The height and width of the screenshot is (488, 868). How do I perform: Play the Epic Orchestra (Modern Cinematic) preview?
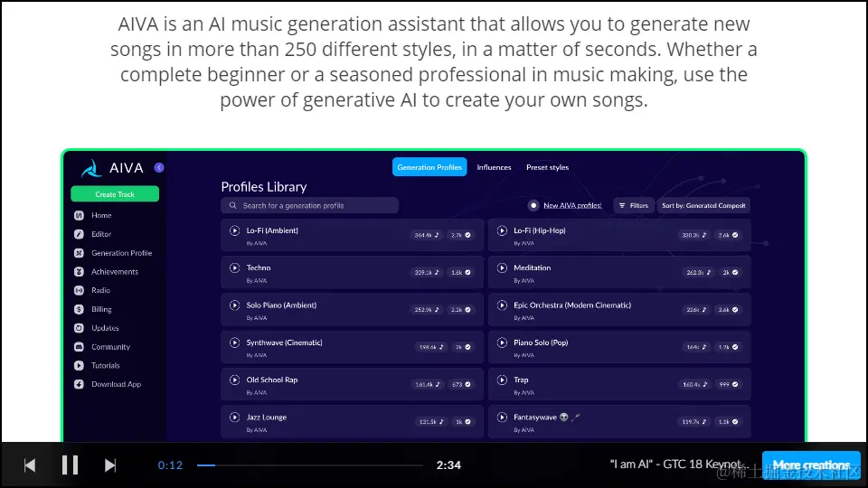502,305
